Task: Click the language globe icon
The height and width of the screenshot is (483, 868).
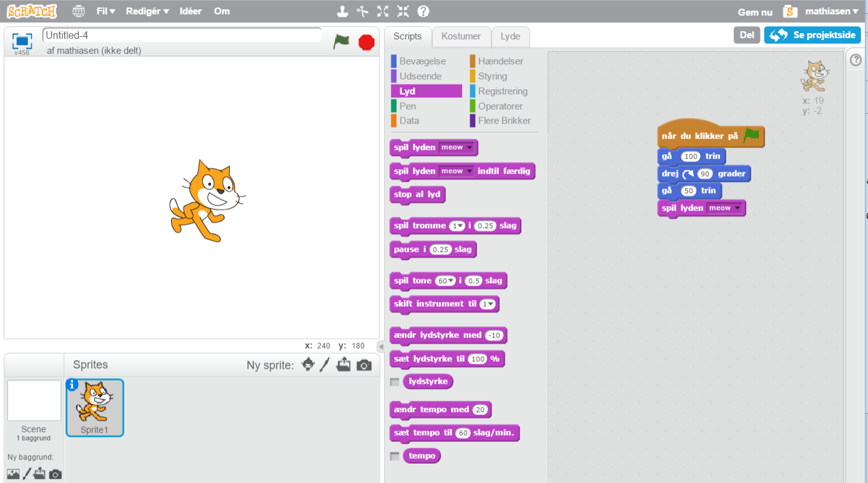Action: click(79, 11)
